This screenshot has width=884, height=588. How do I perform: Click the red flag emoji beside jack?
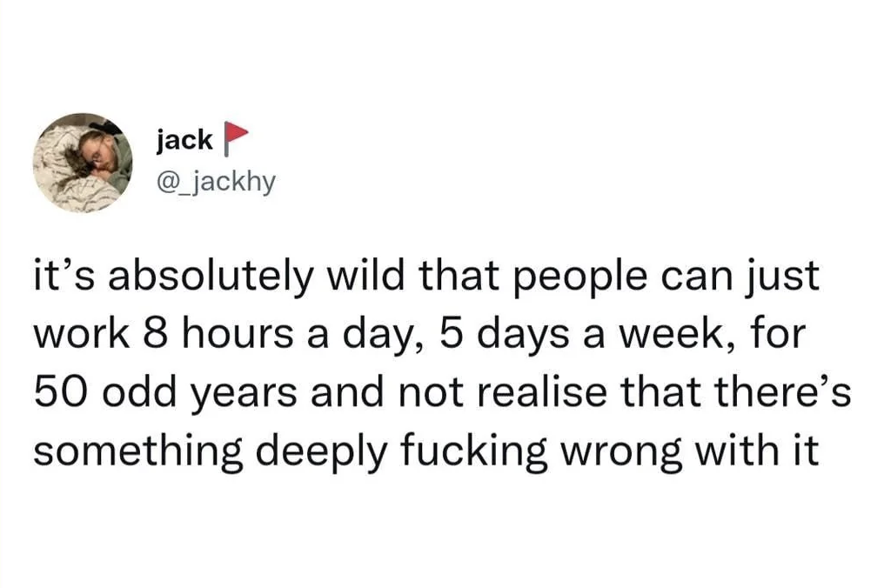[236, 138]
